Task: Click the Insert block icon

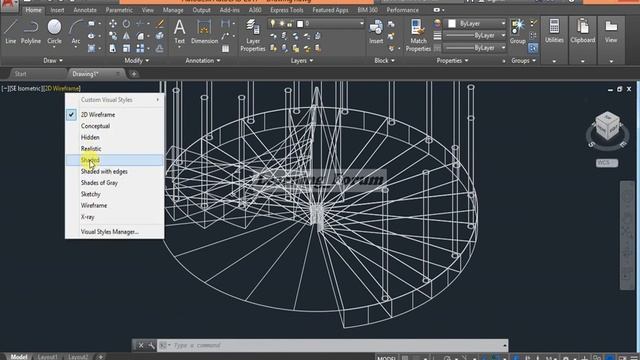Action: click(376, 32)
